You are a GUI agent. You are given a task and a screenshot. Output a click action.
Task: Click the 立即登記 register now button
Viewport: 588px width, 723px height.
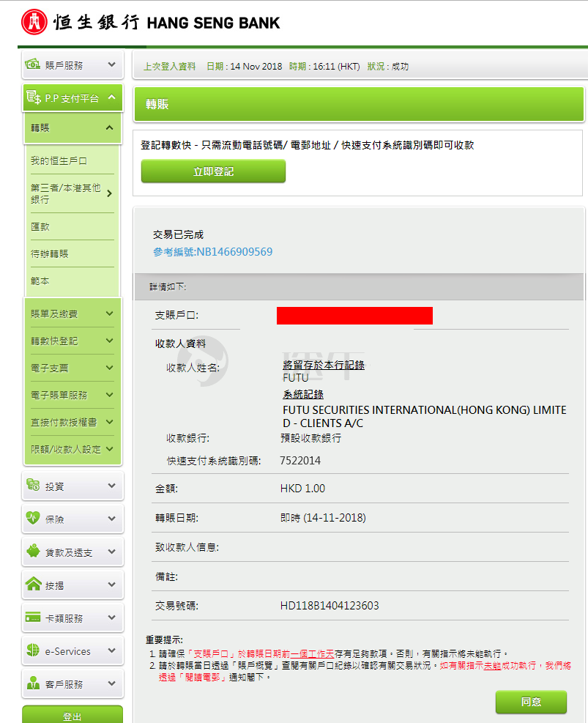tap(213, 171)
